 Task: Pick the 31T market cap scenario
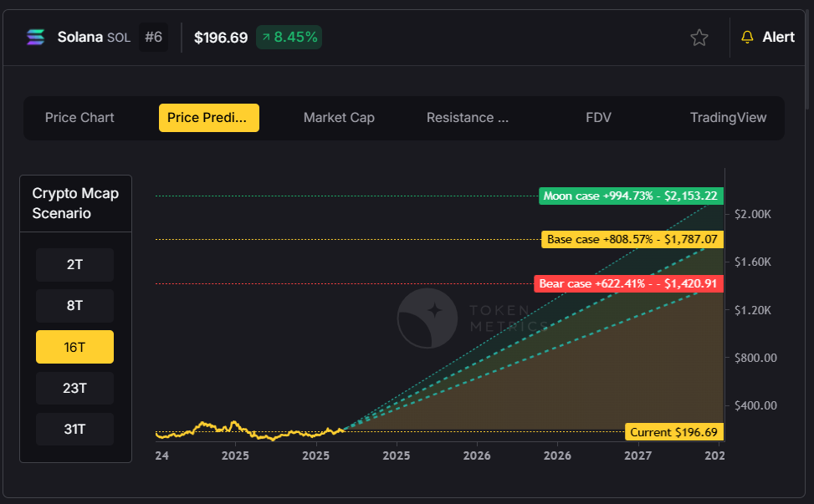pyautogui.click(x=74, y=429)
